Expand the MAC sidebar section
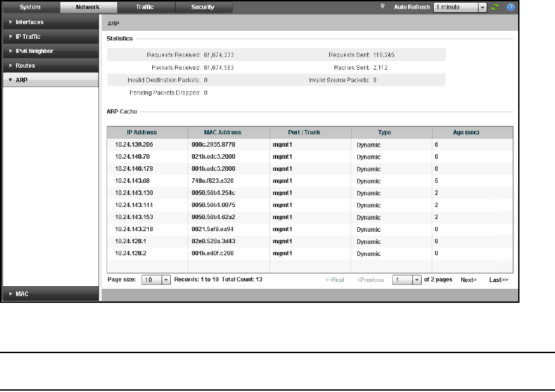Image resolution: width=555 pixels, height=392 pixels. pyautogui.click(x=50, y=293)
